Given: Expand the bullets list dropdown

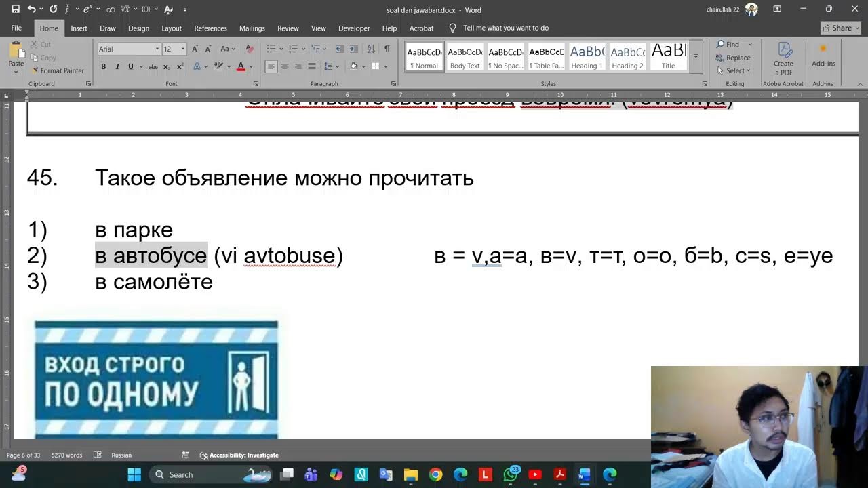Looking at the screenshot, I should point(281,49).
